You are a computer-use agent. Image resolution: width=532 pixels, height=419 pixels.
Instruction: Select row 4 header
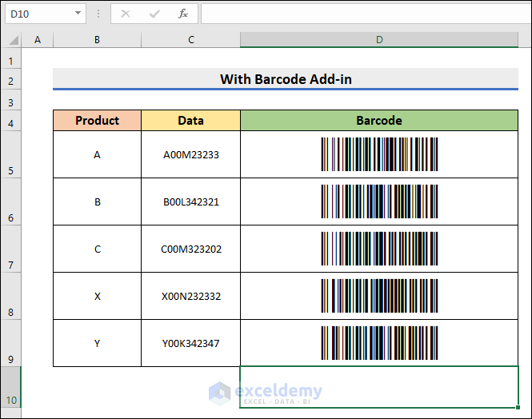click(x=11, y=121)
